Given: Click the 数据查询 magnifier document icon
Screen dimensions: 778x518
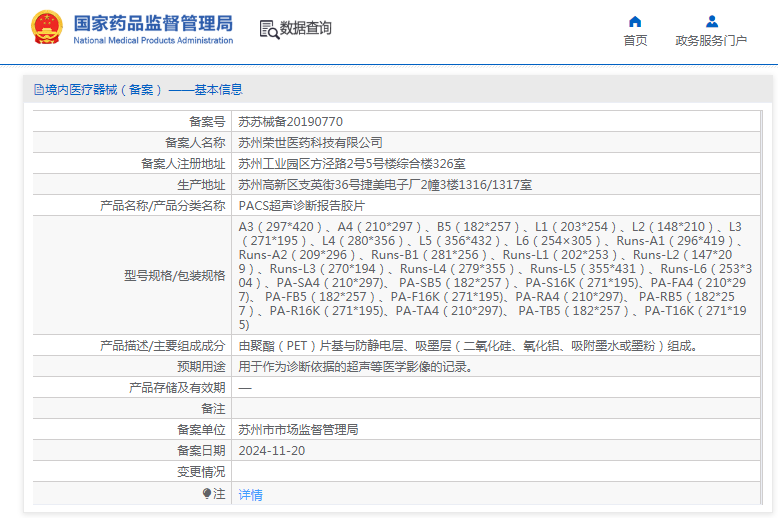Looking at the screenshot, I should point(268,29).
